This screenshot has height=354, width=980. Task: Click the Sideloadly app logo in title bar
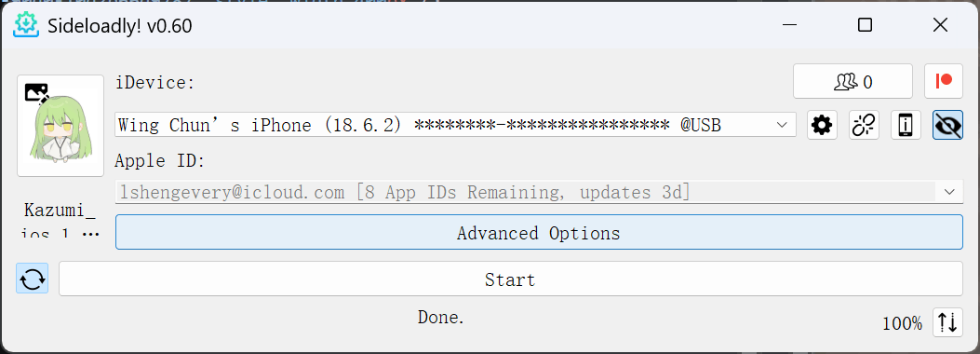coord(26,25)
